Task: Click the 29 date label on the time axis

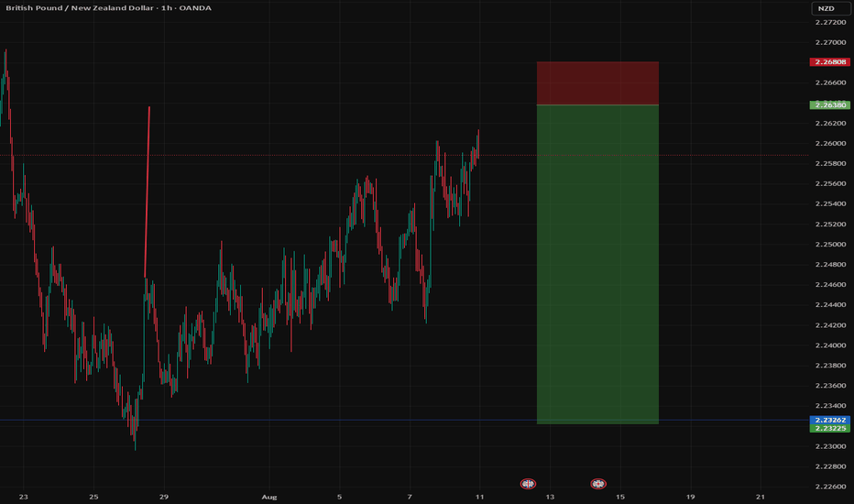Action: click(164, 497)
